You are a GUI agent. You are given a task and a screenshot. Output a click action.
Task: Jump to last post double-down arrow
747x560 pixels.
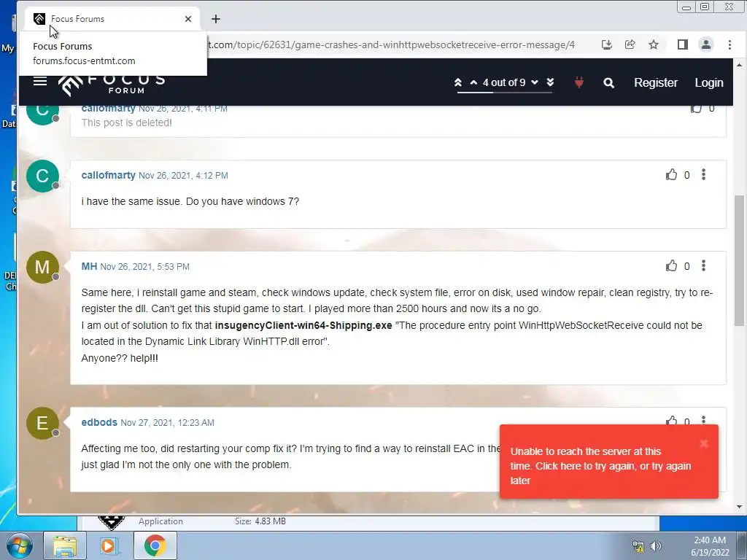click(550, 82)
